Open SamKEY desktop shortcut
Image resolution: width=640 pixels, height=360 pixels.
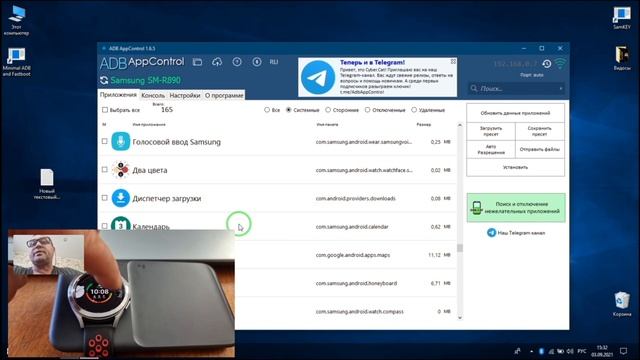pos(622,18)
